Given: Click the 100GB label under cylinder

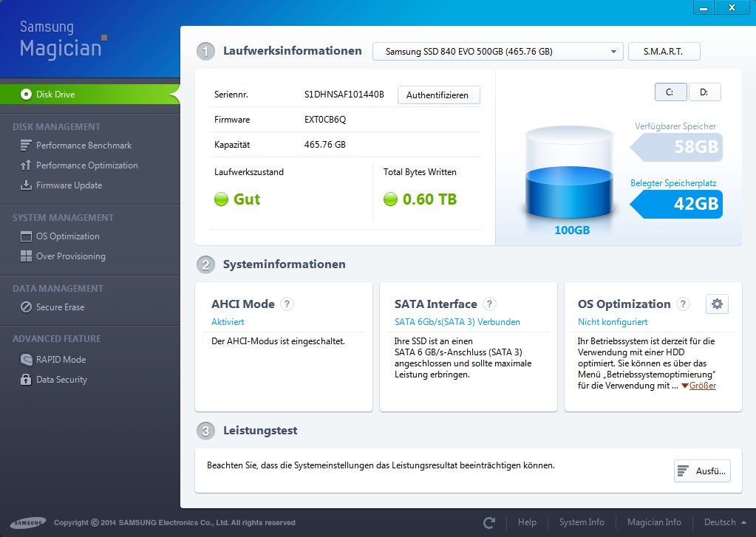Looking at the screenshot, I should [572, 230].
